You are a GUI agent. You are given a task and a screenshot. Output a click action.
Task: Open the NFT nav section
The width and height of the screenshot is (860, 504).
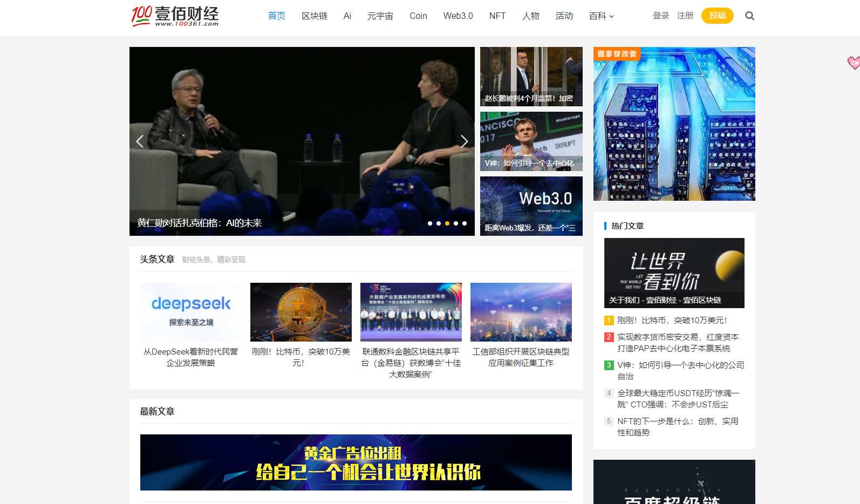point(497,16)
